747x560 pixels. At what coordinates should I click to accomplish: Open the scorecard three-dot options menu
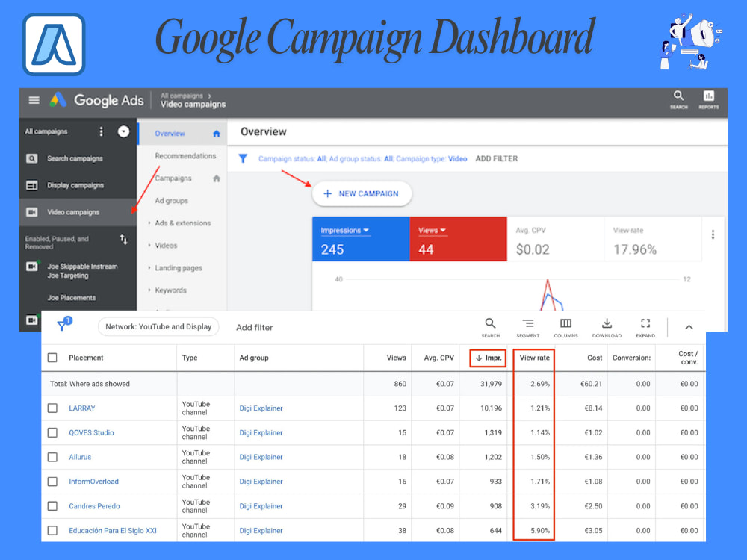(x=713, y=234)
